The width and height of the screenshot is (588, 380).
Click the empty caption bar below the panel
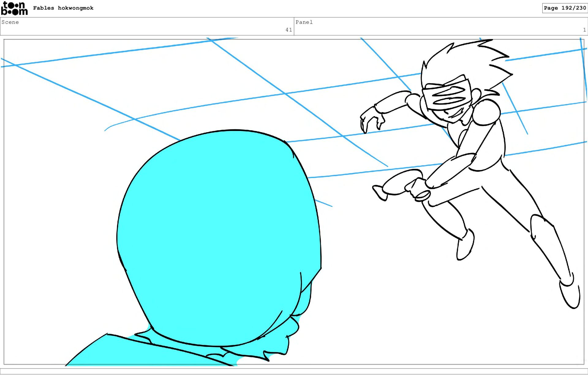click(294, 371)
